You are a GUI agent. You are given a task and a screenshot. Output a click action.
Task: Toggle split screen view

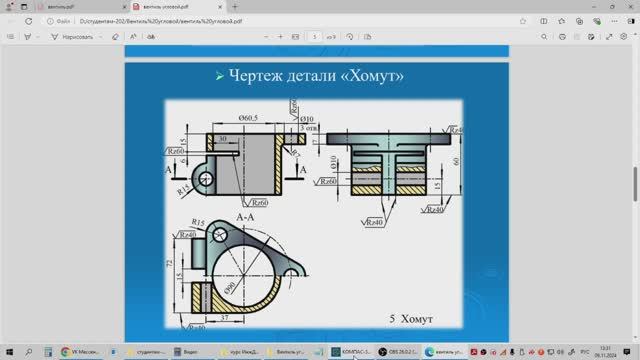(544, 21)
